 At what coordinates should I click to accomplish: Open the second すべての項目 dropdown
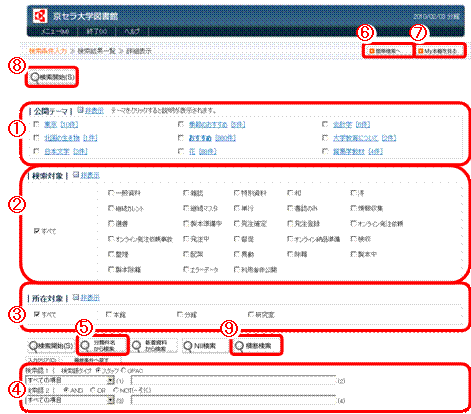70,400
